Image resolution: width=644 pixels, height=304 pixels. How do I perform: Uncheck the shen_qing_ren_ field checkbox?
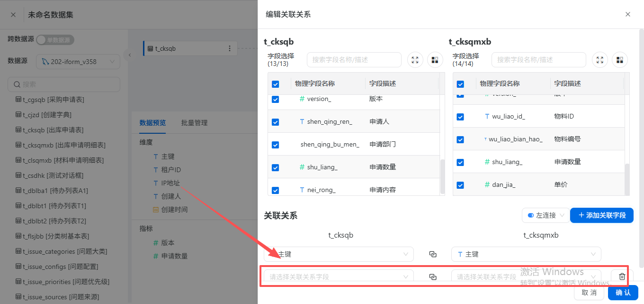click(275, 122)
